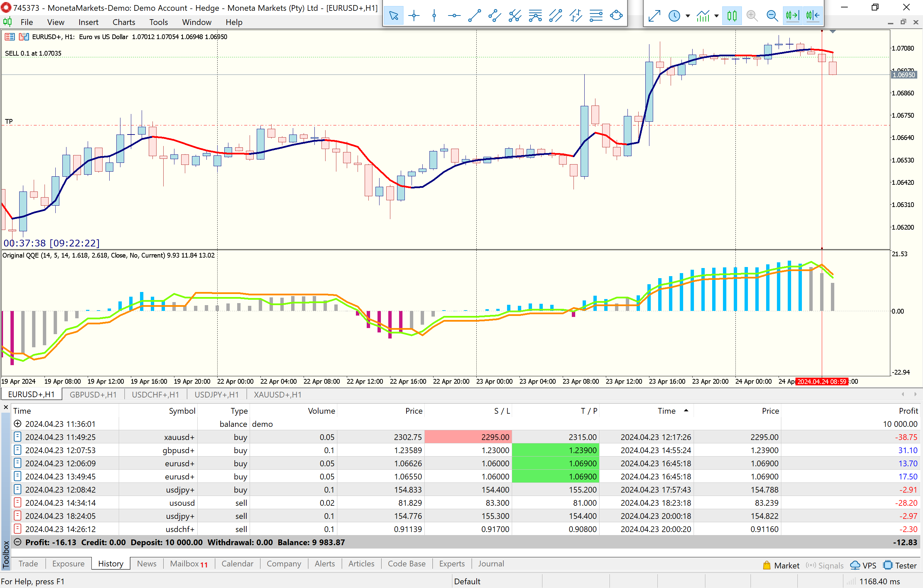
Task: Click the green highlighted 1.23900 T/P cell
Action: [555, 450]
